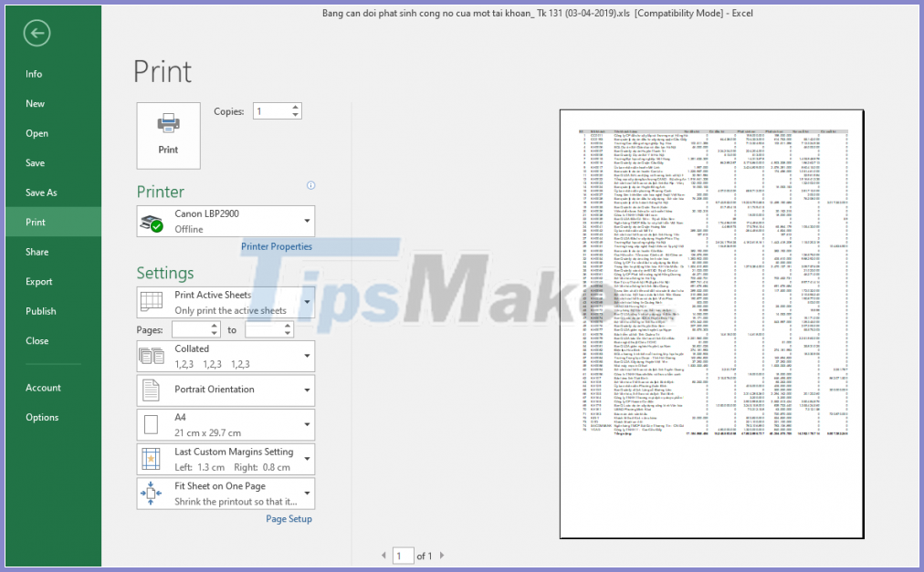Image resolution: width=924 pixels, height=572 pixels.
Task: Click the Portrait Orientation icon
Action: pos(151,390)
